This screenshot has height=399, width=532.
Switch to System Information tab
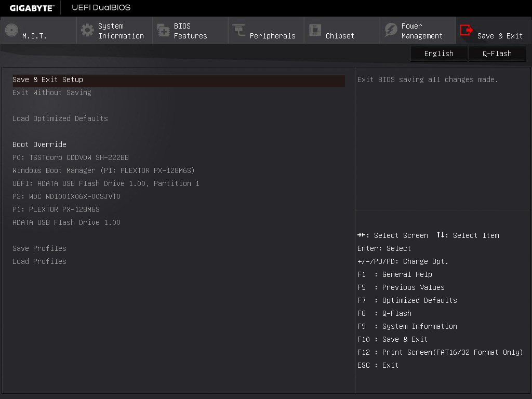click(x=114, y=31)
